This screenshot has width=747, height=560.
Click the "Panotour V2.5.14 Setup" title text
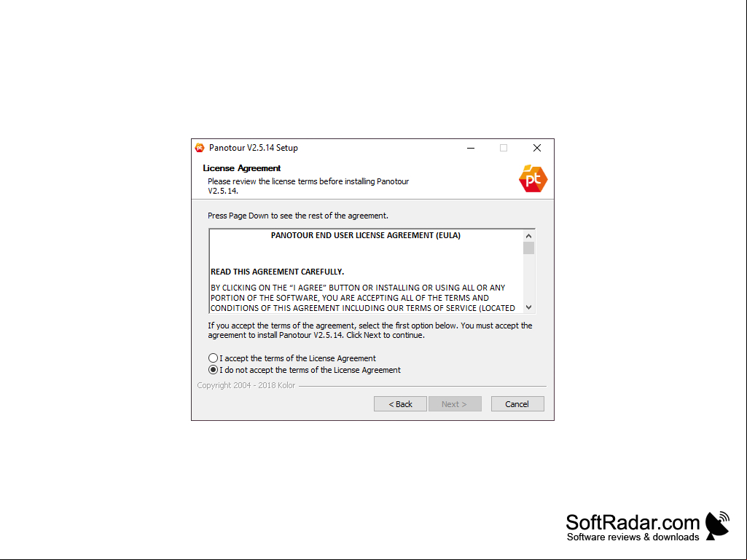click(x=254, y=148)
